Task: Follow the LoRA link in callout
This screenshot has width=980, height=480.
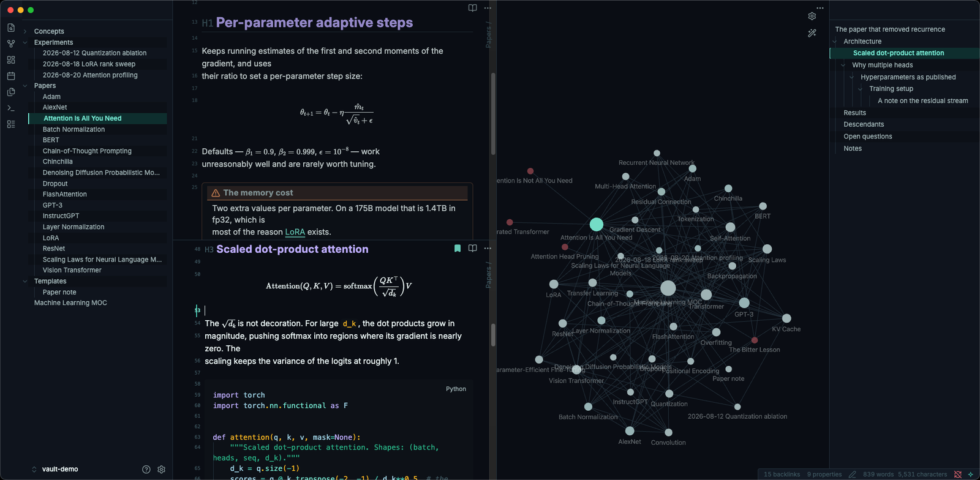Action: (295, 232)
